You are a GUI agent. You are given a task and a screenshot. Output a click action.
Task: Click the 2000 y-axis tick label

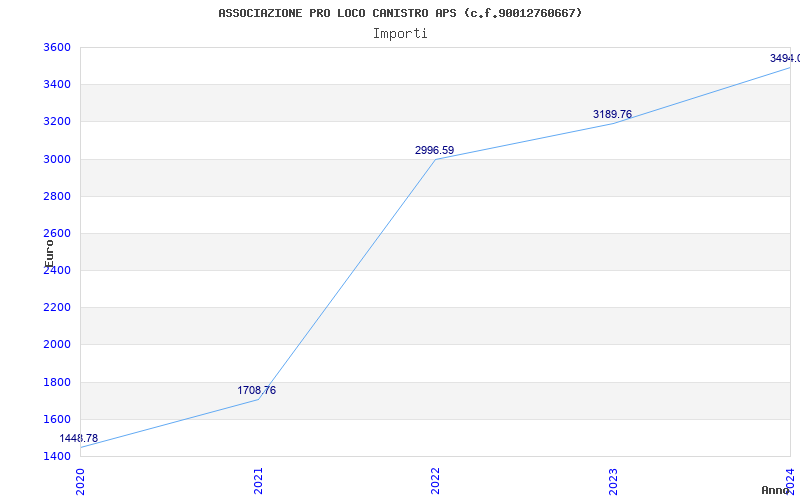(57, 345)
